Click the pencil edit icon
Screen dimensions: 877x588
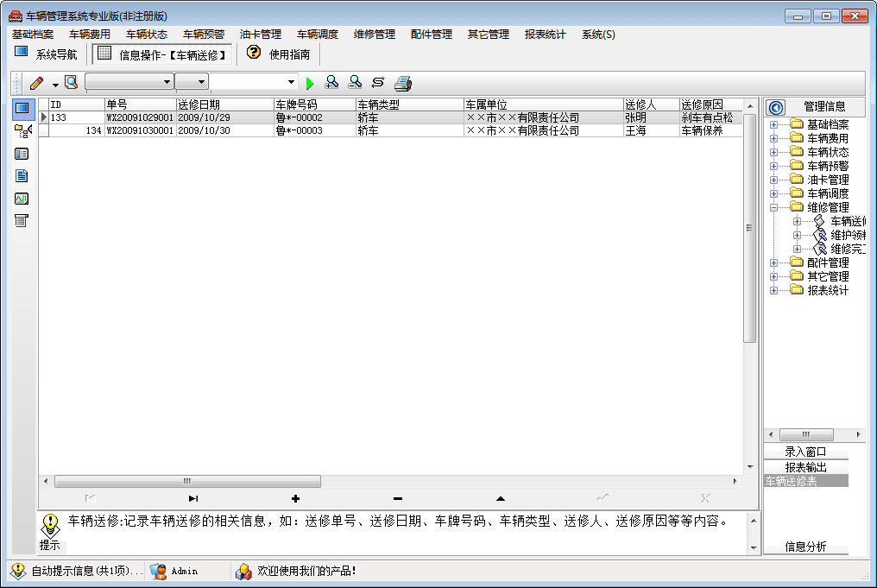pyautogui.click(x=36, y=83)
